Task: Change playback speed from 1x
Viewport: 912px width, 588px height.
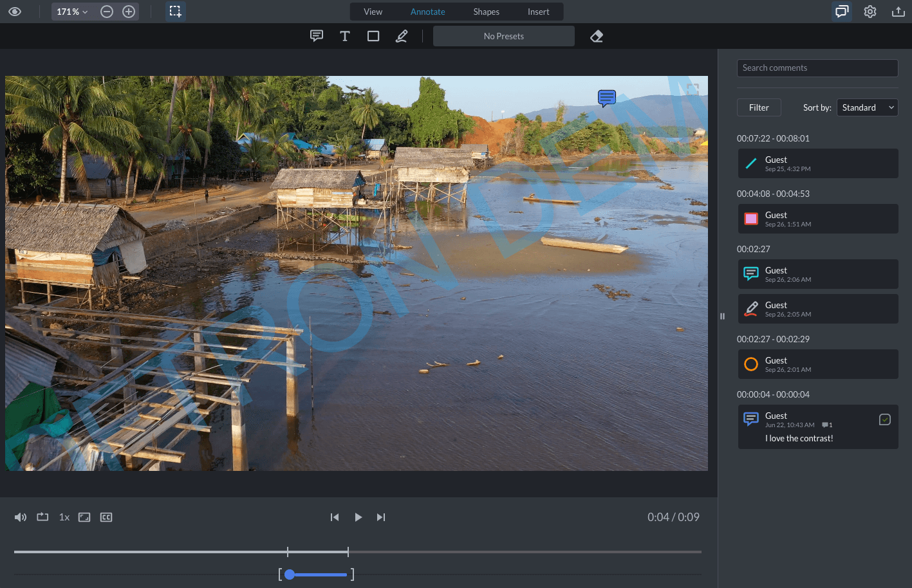Action: pyautogui.click(x=64, y=517)
